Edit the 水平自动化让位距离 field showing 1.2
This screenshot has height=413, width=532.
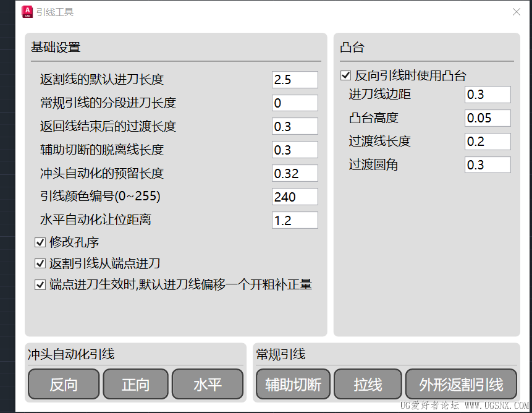[295, 220]
